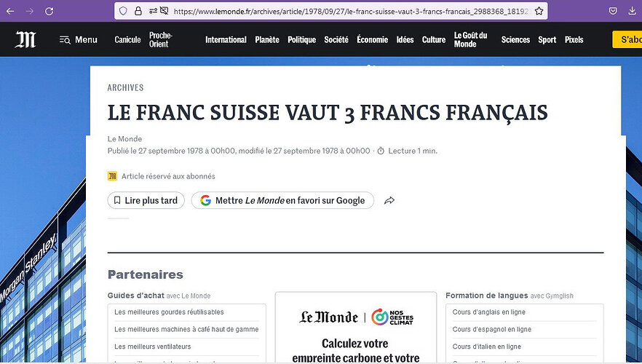
Task: Click the blocked autoplay icon in address bar
Action: click(165, 11)
